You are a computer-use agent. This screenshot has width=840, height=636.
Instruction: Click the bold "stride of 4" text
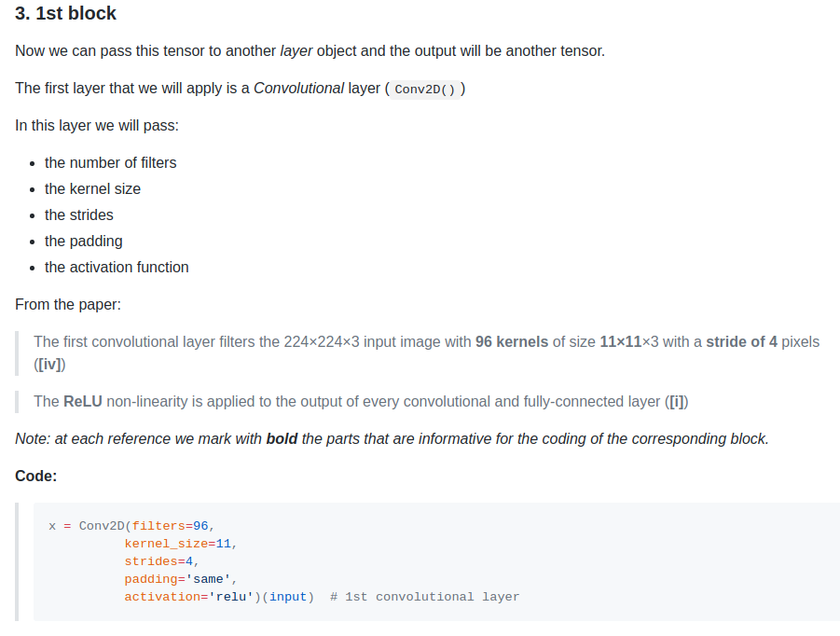click(x=741, y=342)
